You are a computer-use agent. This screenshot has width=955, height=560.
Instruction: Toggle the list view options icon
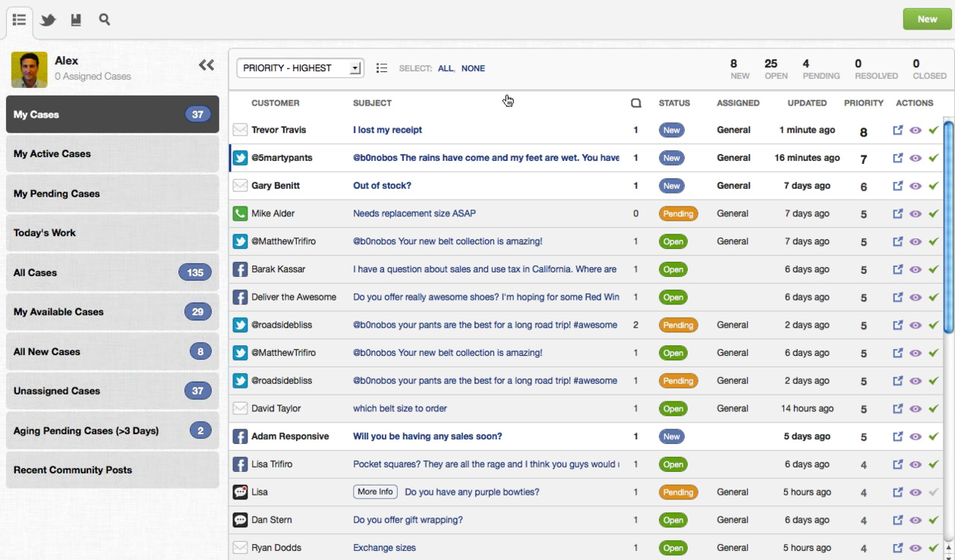382,68
